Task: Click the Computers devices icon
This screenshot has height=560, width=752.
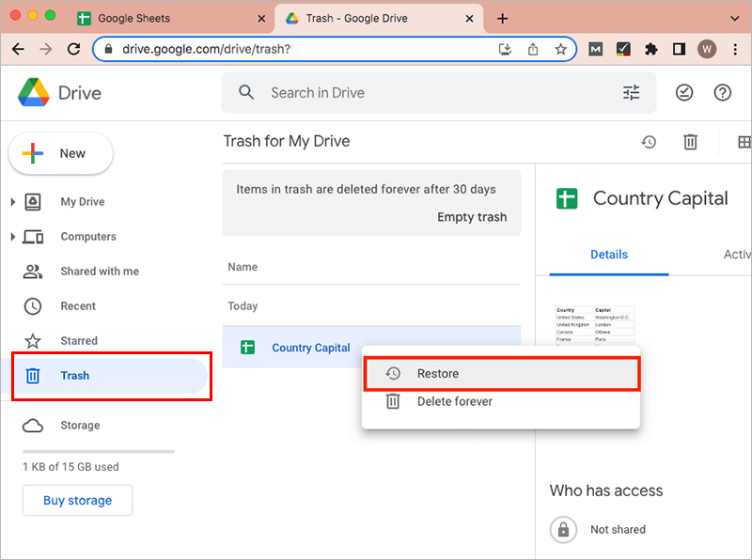Action: tap(33, 237)
